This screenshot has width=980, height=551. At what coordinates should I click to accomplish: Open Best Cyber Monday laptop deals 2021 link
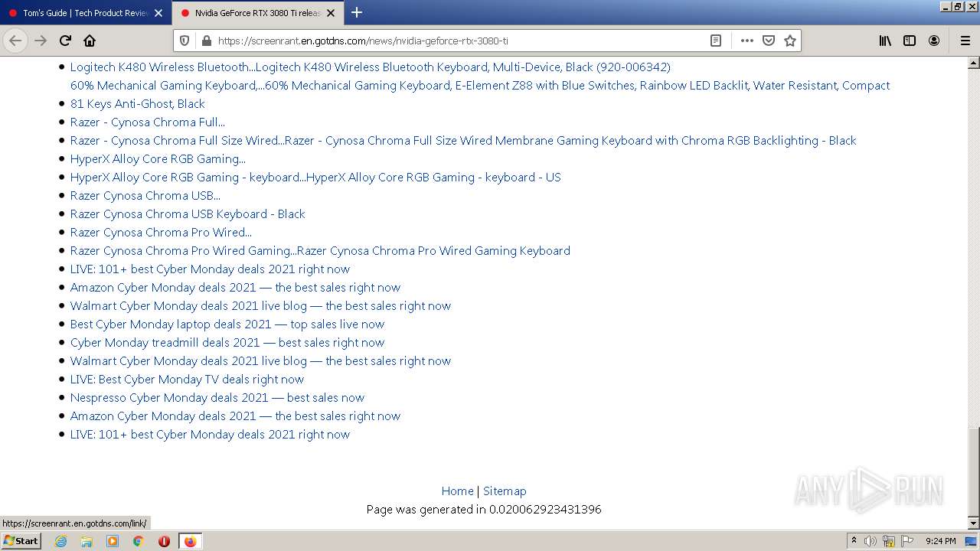[227, 324]
